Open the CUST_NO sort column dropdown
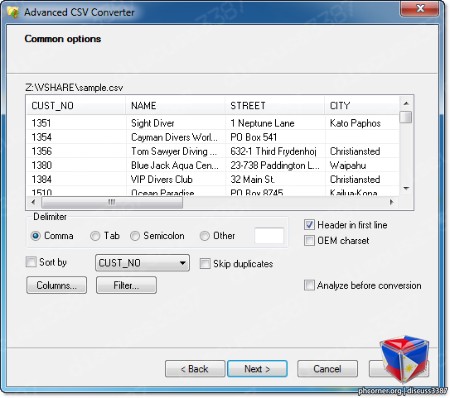Viewport: 450px width, 398px height. tap(142, 263)
